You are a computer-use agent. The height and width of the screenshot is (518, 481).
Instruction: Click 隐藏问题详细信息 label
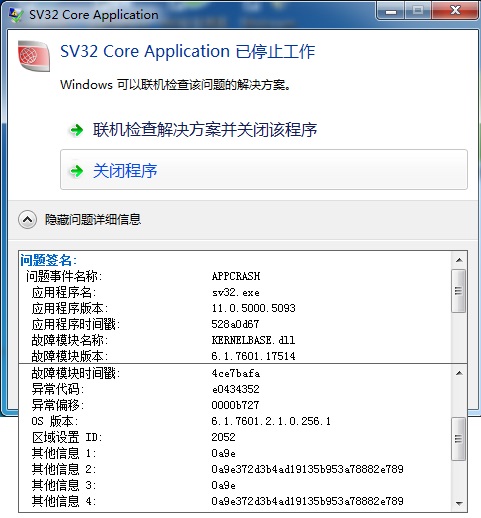[93, 220]
